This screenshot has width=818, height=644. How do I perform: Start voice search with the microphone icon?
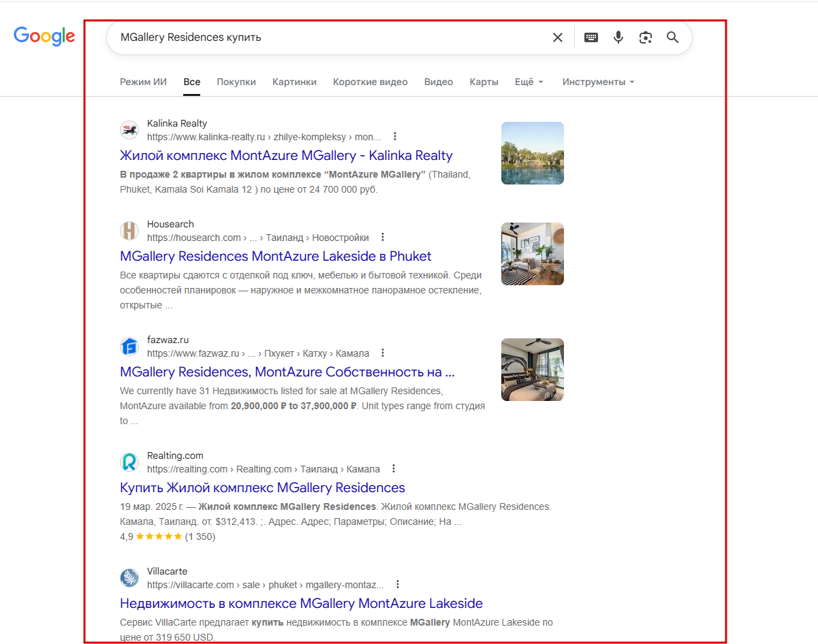618,37
